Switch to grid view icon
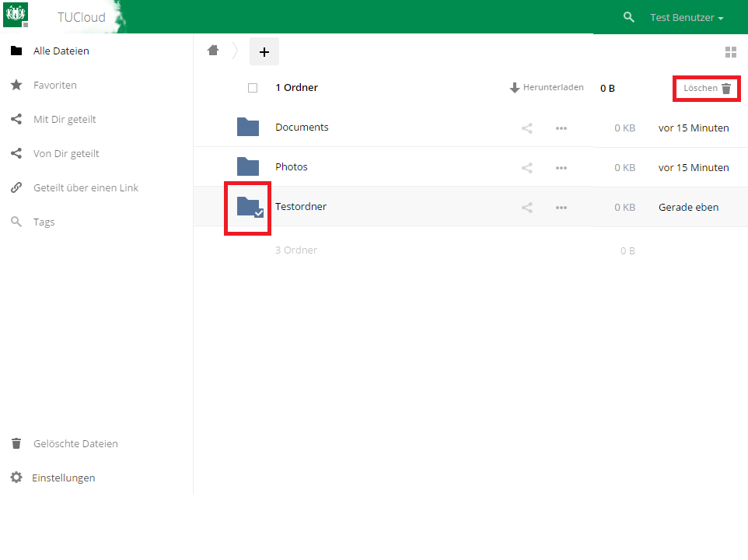Viewport: 748px width, 560px height. pyautogui.click(x=730, y=52)
